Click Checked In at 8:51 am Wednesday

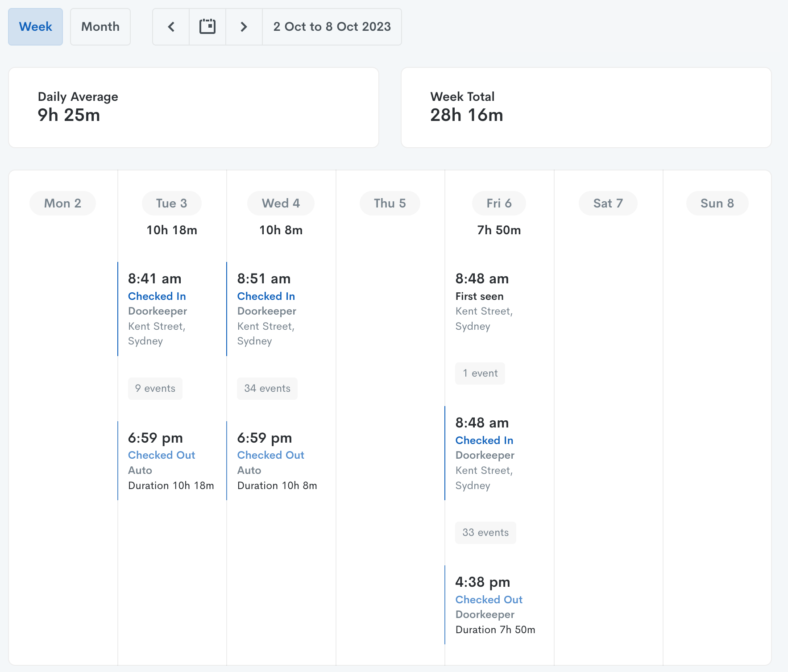coord(266,296)
